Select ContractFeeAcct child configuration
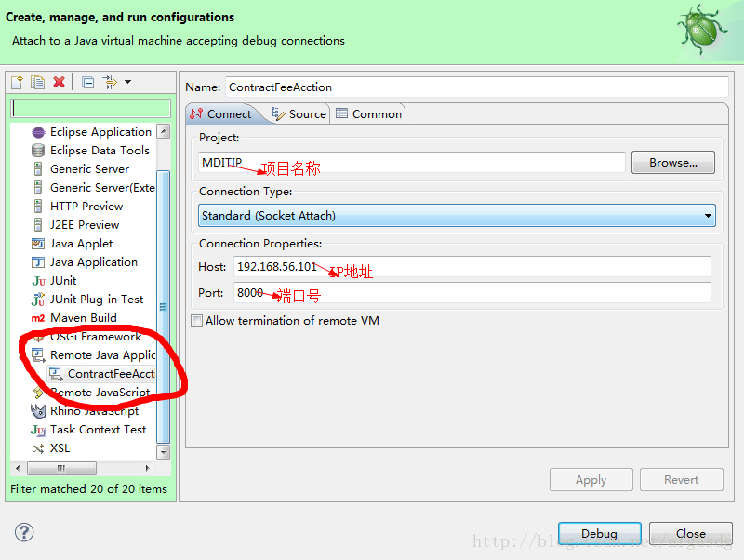The image size is (744, 560). tap(111, 374)
